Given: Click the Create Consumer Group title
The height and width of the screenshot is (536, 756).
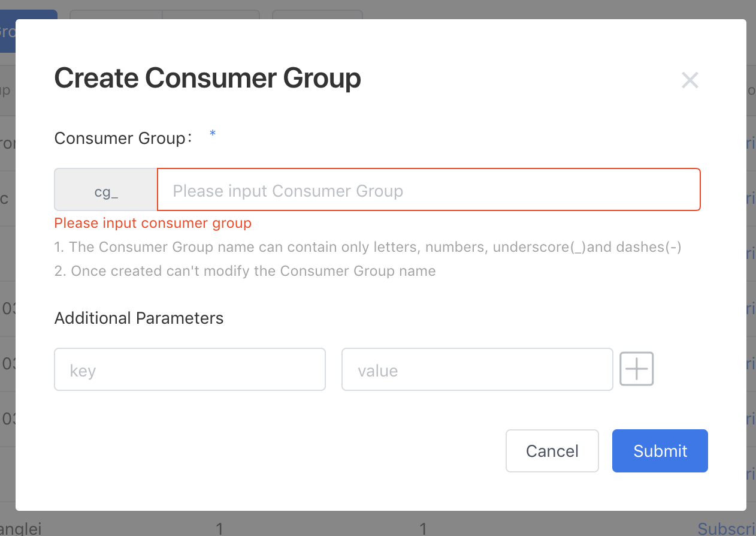Looking at the screenshot, I should click(207, 79).
